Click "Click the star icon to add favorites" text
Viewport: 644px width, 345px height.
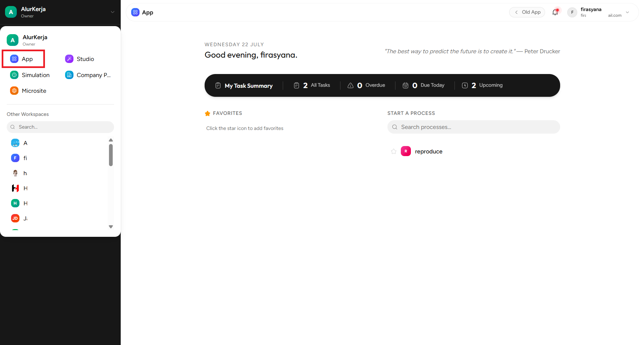pos(245,128)
